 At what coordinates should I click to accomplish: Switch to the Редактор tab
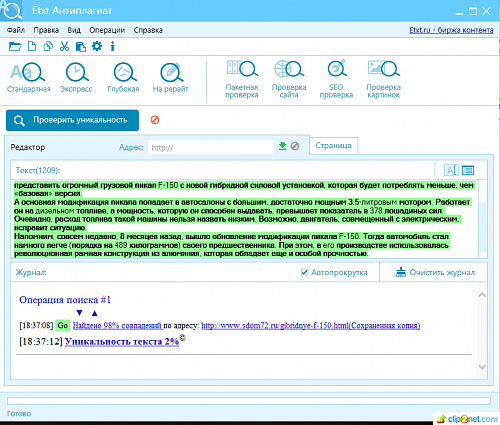(x=28, y=147)
